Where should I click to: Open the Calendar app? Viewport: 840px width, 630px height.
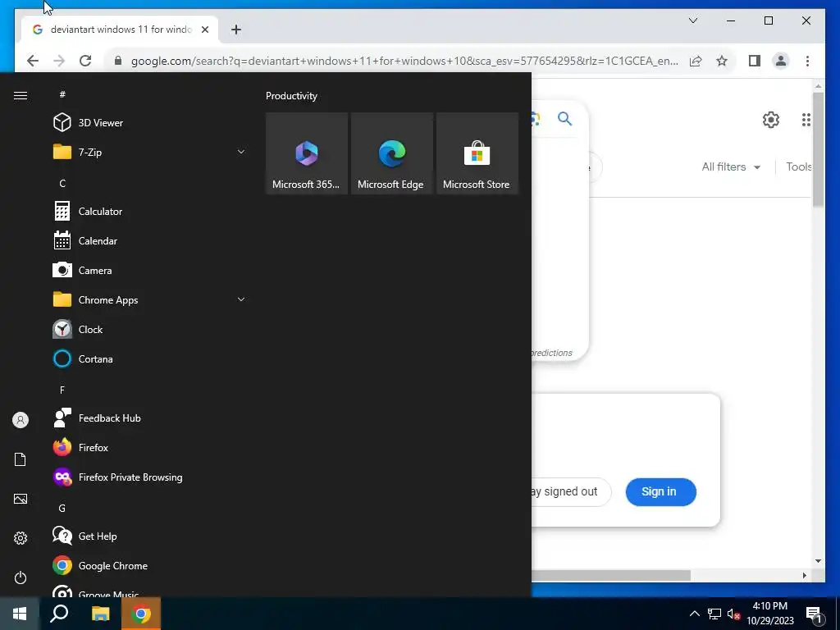[x=150, y=240]
